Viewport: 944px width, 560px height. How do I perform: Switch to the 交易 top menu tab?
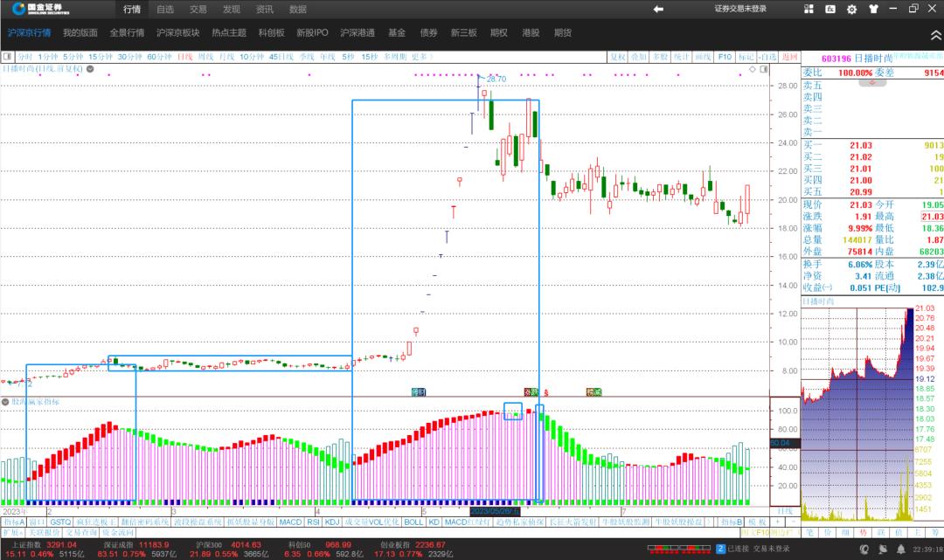tap(198, 10)
